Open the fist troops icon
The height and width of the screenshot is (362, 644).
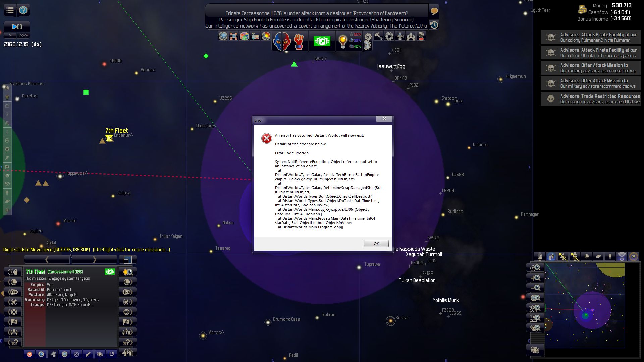[x=421, y=36]
